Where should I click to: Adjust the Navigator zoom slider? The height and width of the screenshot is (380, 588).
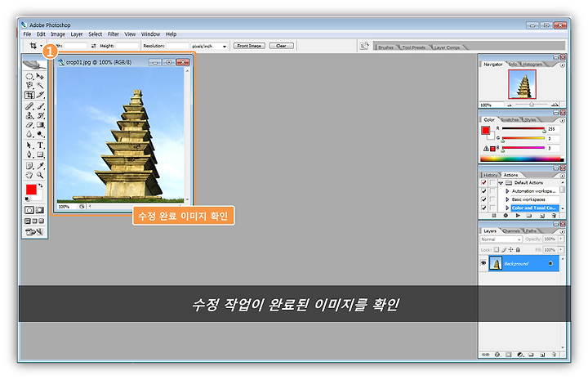coord(532,105)
